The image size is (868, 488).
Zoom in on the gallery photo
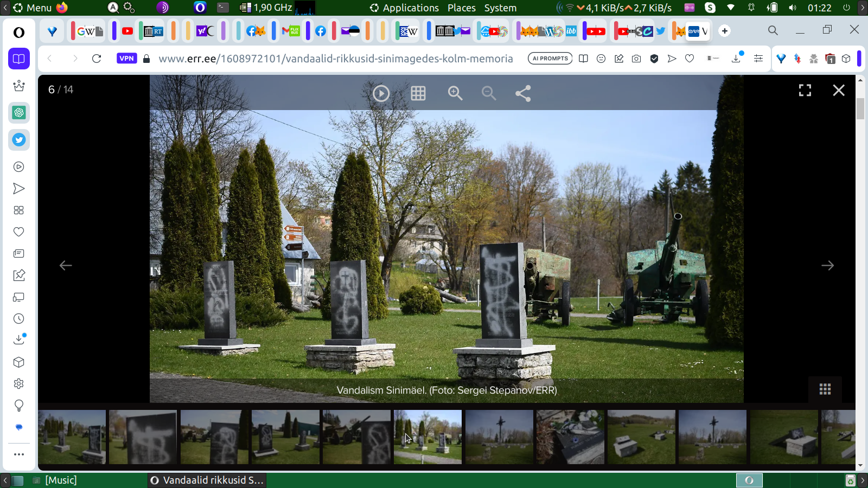click(x=455, y=94)
